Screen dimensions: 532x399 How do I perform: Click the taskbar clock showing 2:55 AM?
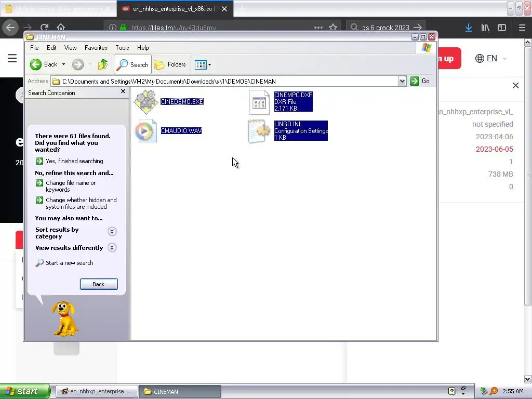pos(513,392)
